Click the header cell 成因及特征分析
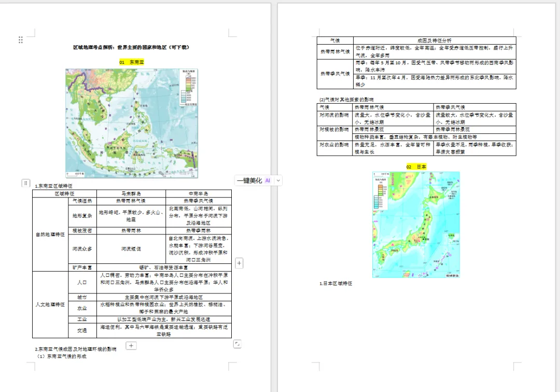This screenshot has height=392, width=560. [x=435, y=40]
